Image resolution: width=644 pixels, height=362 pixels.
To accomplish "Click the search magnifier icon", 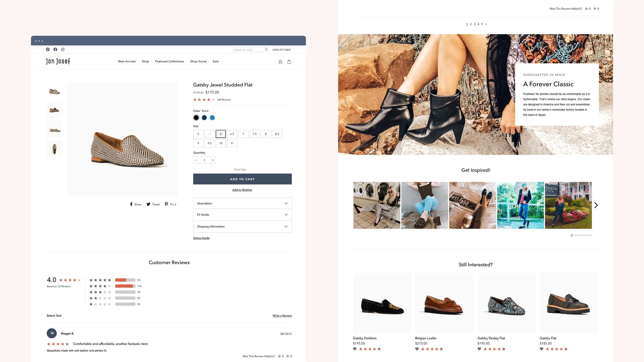I will click(266, 49).
